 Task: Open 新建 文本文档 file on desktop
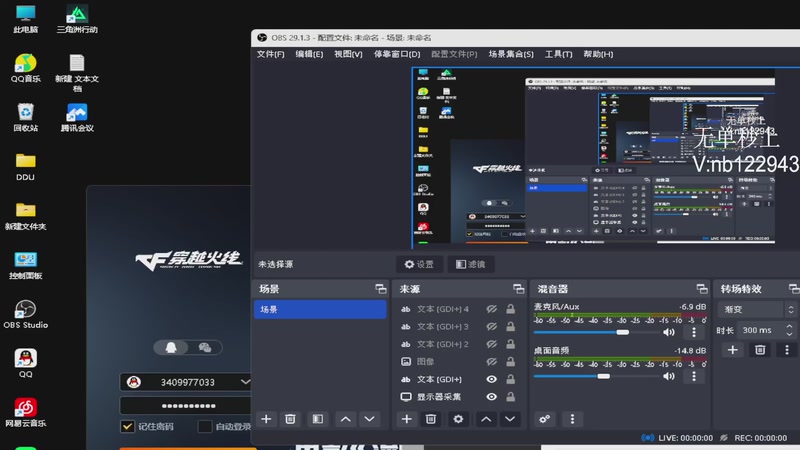pos(77,73)
